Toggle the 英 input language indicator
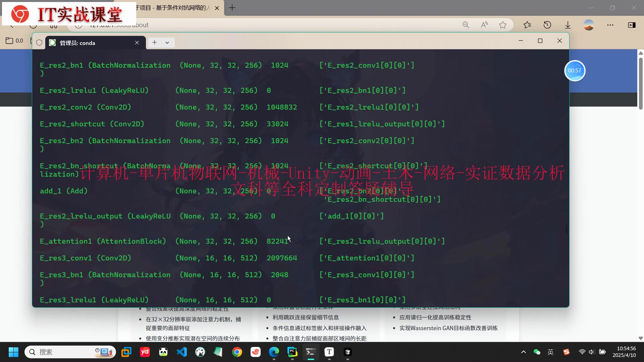 tap(550, 352)
